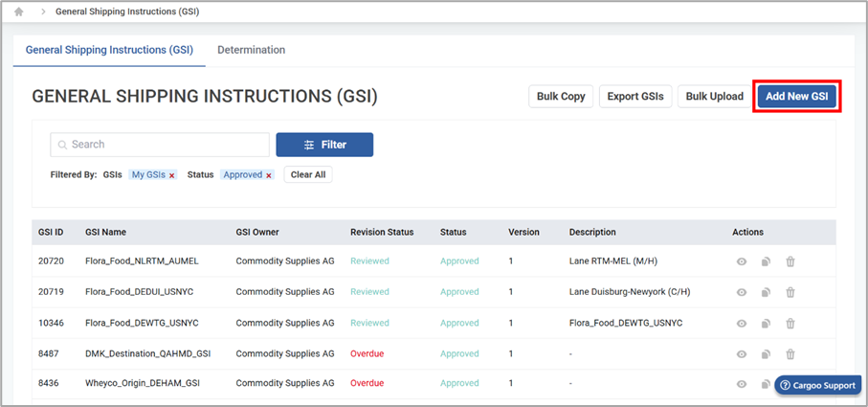Go to home via breadcrumb house icon
This screenshot has height=407, width=868.
19,11
